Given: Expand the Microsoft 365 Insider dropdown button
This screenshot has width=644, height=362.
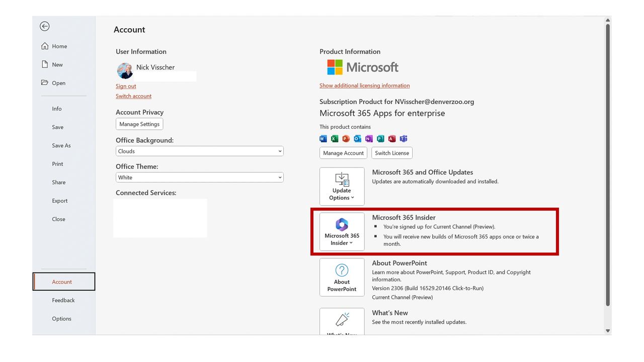Looking at the screenshot, I should (x=342, y=232).
